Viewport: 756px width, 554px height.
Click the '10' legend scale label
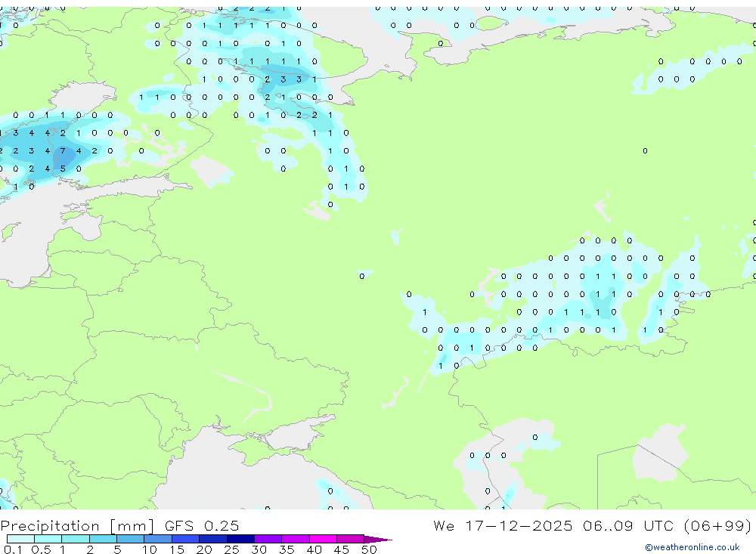click(149, 549)
